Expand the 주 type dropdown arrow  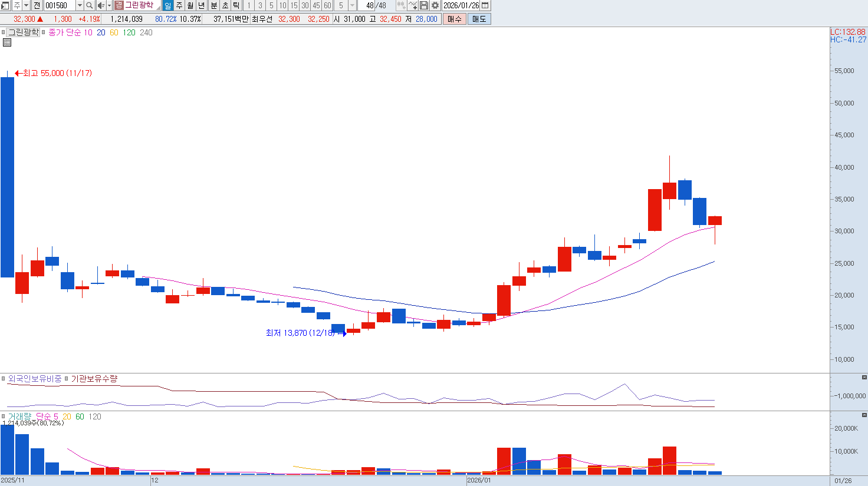click(26, 5)
